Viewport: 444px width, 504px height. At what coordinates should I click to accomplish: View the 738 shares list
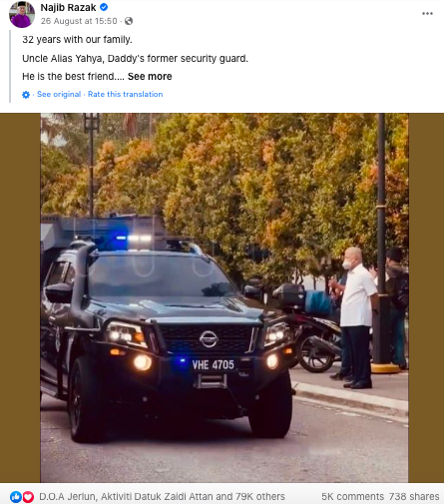[414, 497]
